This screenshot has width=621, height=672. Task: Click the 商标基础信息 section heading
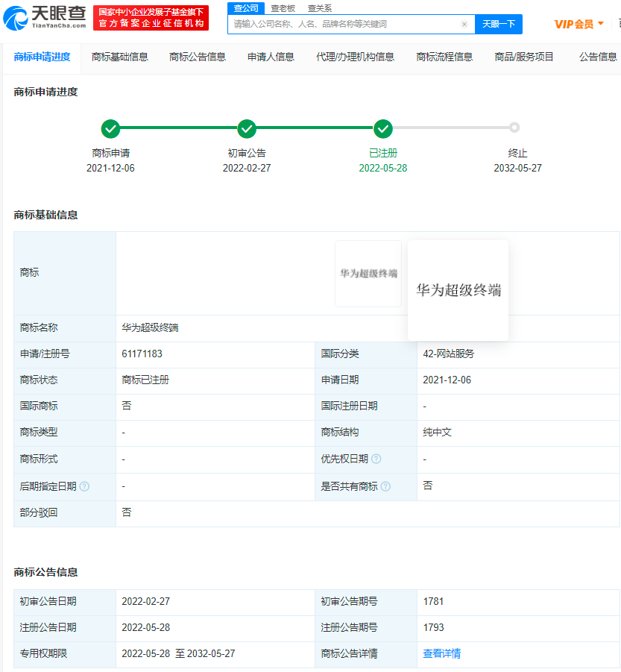45,215
